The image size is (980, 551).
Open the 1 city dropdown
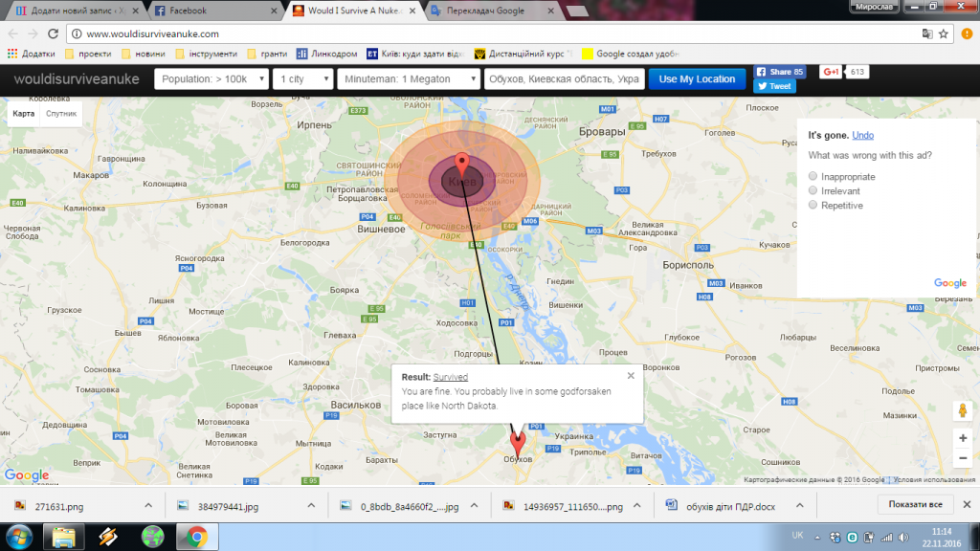[x=303, y=79]
